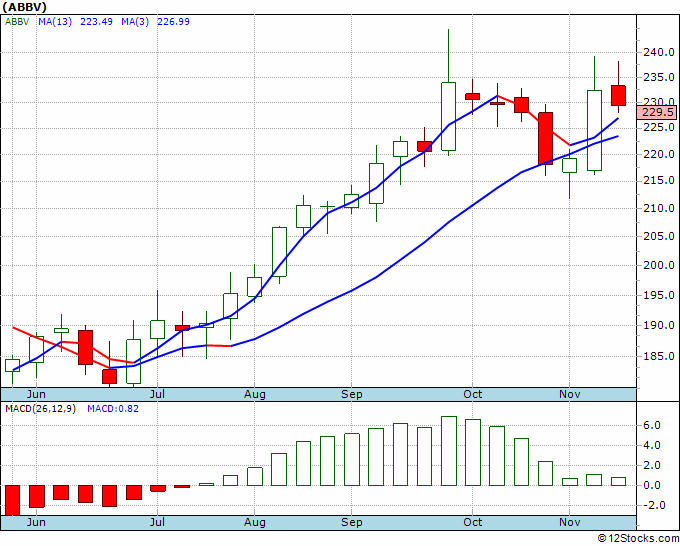
Task: Click the 195.0 price axis label
Action: point(658,295)
